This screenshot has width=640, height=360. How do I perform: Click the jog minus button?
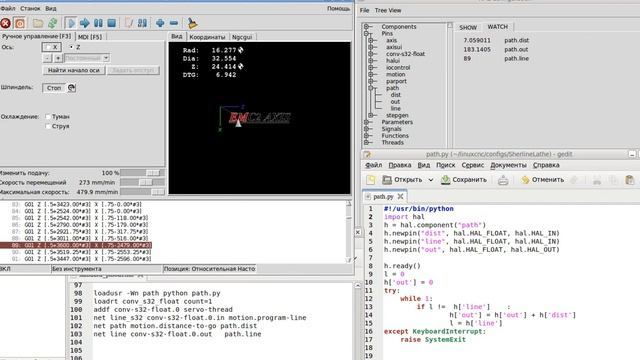pos(47,58)
